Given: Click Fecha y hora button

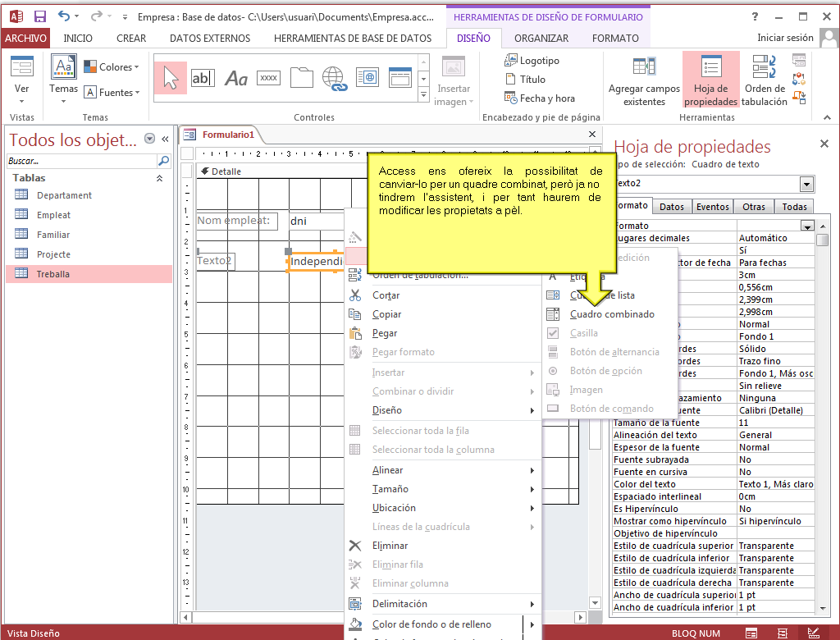Looking at the screenshot, I should coord(540,98).
